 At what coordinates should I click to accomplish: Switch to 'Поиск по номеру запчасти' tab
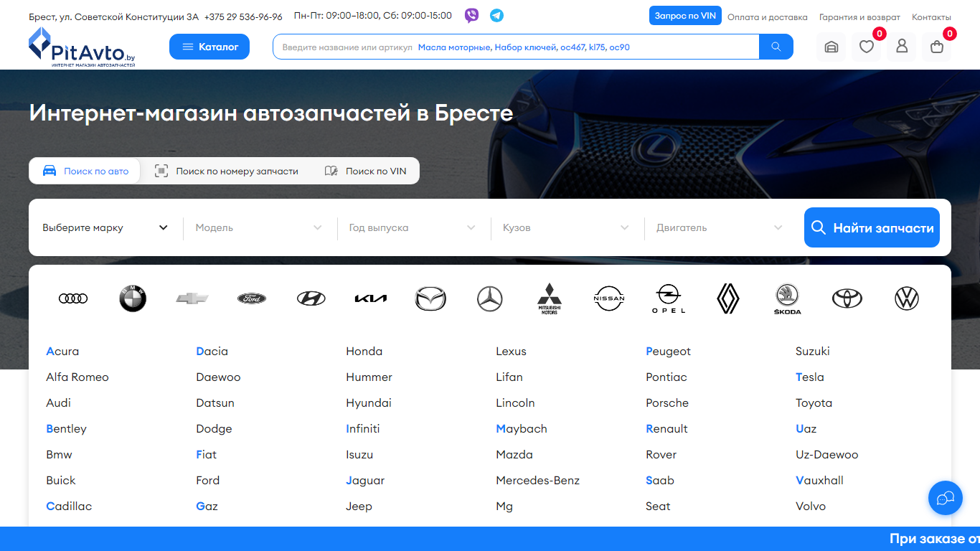pos(227,171)
